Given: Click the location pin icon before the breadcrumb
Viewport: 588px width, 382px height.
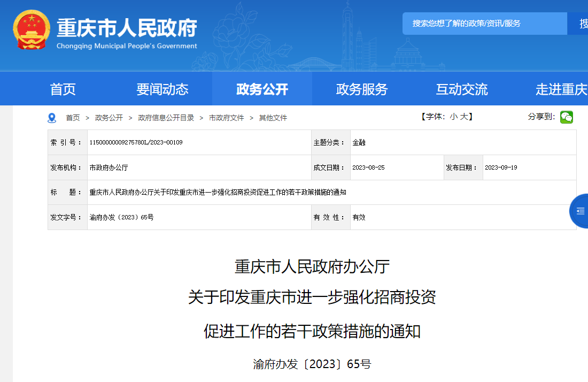Looking at the screenshot, I should [52, 117].
